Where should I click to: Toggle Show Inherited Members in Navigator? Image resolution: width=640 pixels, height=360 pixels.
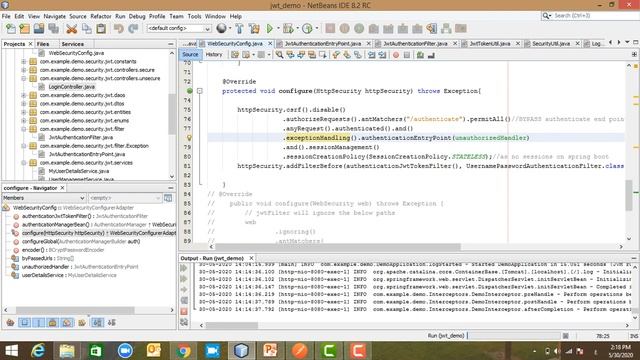click(11, 322)
